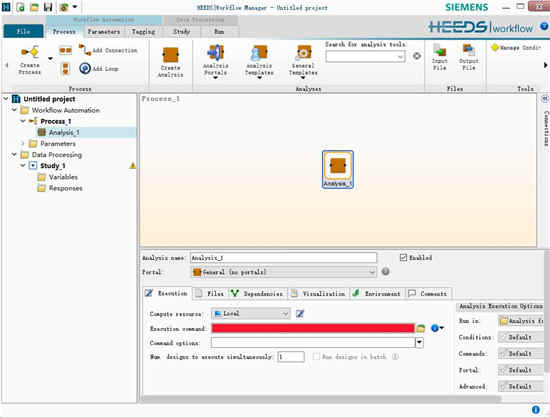This screenshot has width=550, height=418.
Task: Toggle the Run designs in batch checkbox
Action: click(316, 357)
